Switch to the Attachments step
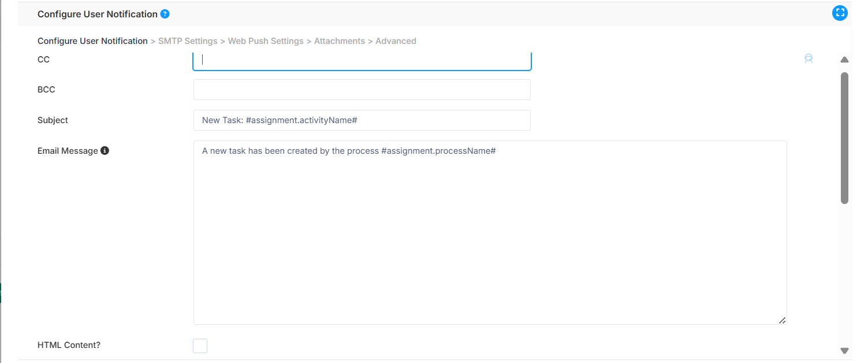The width and height of the screenshot is (868, 363). [x=340, y=41]
